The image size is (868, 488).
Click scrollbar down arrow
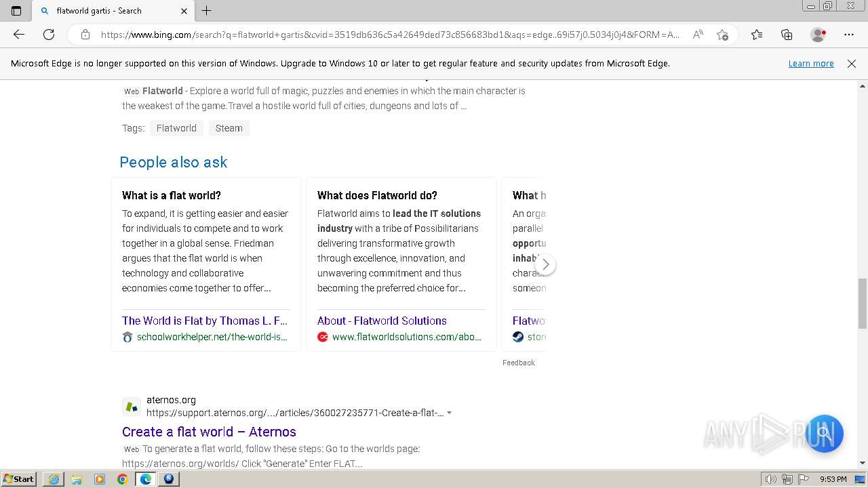863,463
